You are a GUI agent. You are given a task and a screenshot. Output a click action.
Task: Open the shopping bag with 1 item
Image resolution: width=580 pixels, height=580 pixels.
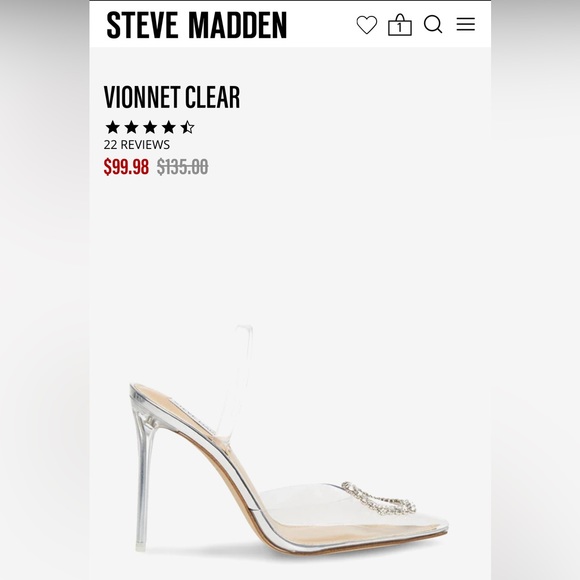(399, 25)
